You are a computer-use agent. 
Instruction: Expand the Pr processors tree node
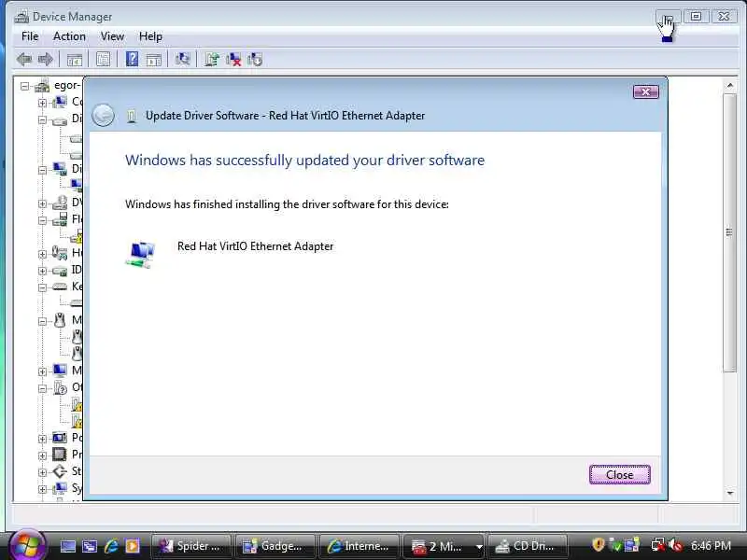[x=42, y=455]
